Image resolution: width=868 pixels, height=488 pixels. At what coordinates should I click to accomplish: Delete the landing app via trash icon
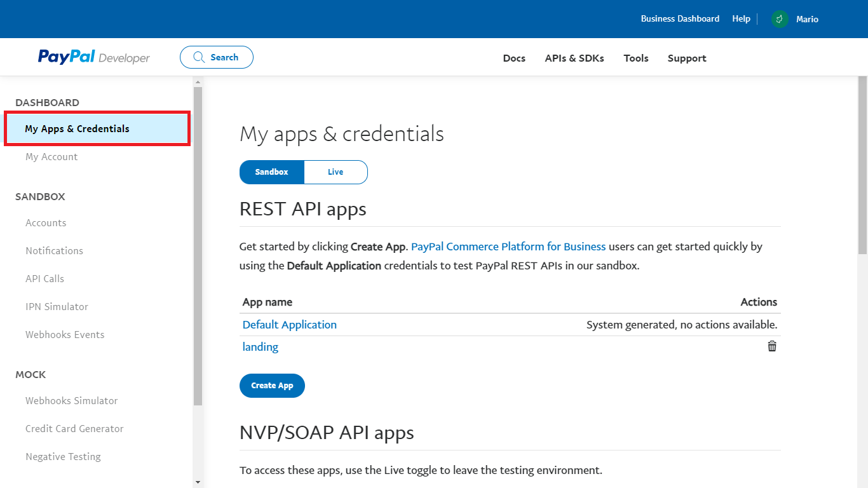(x=772, y=346)
